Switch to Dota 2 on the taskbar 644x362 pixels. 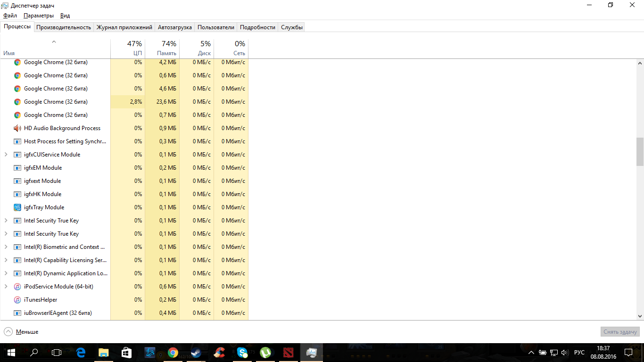coord(289,352)
